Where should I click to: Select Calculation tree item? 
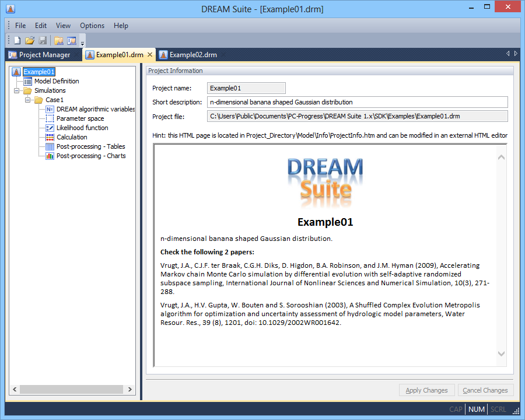tap(72, 137)
